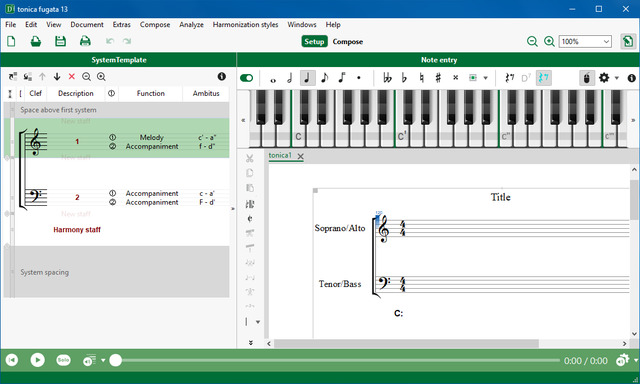Viewport: 640px width, 384px height.
Task: Shift piano keyboard right
Action: coord(633,120)
